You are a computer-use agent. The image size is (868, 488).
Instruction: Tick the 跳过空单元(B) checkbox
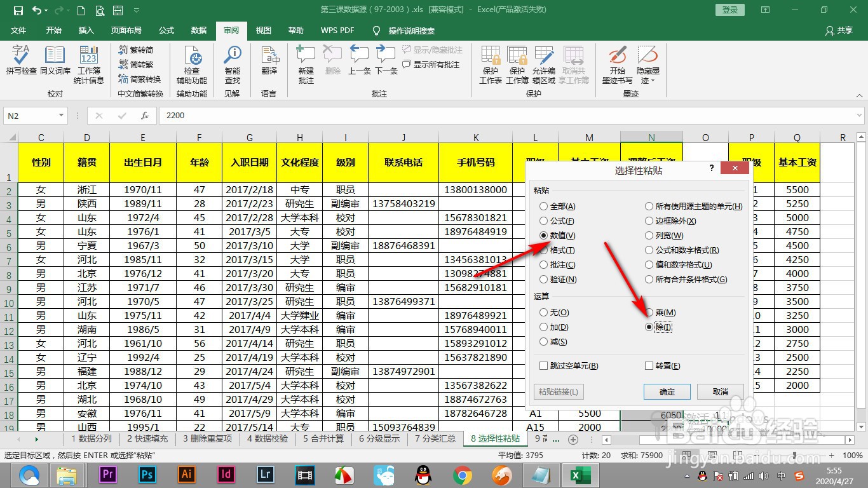point(569,365)
